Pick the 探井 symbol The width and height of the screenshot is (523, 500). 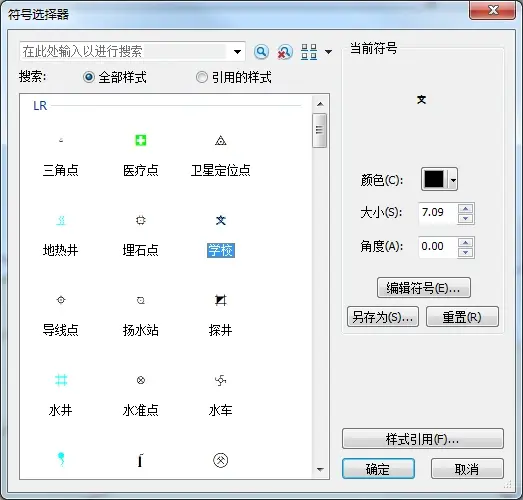pyautogui.click(x=220, y=300)
